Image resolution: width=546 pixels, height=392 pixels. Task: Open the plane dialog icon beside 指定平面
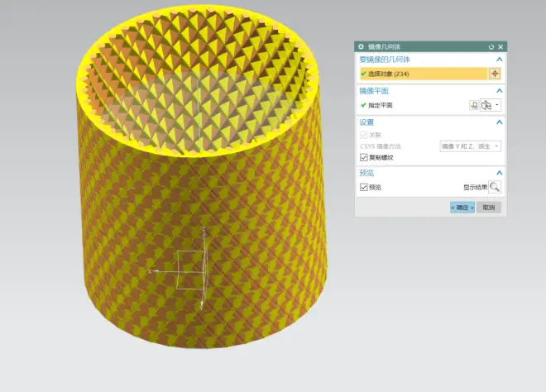[x=474, y=105]
